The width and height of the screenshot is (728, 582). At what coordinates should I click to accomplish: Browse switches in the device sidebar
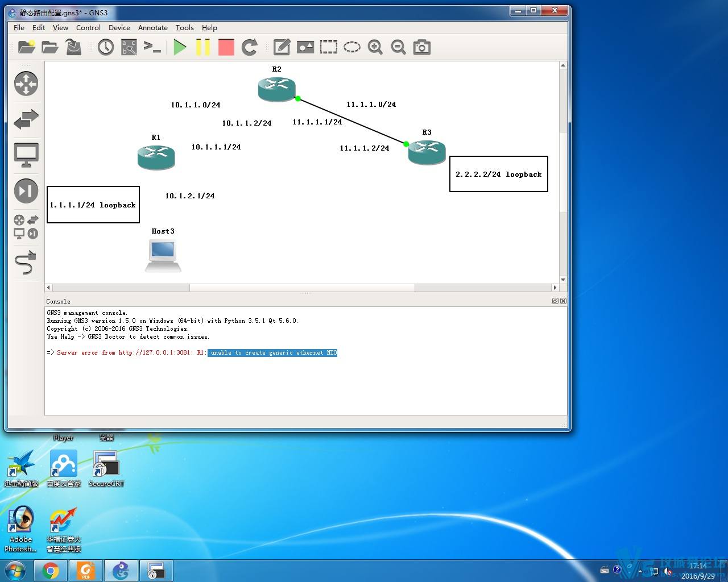(x=26, y=119)
